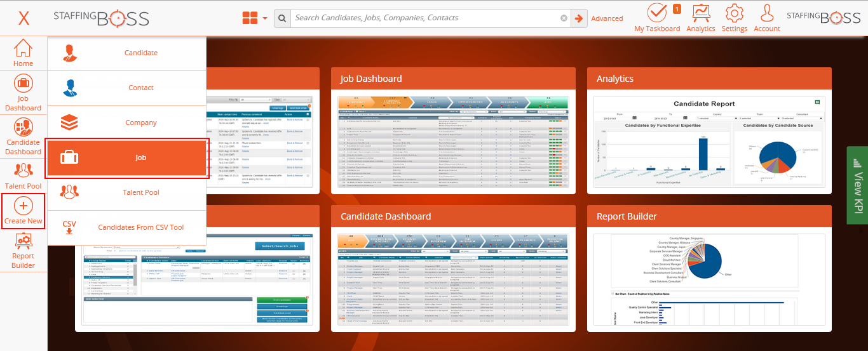
Task: Open the Candidate Dashboard thumbnail preview
Action: click(x=453, y=279)
